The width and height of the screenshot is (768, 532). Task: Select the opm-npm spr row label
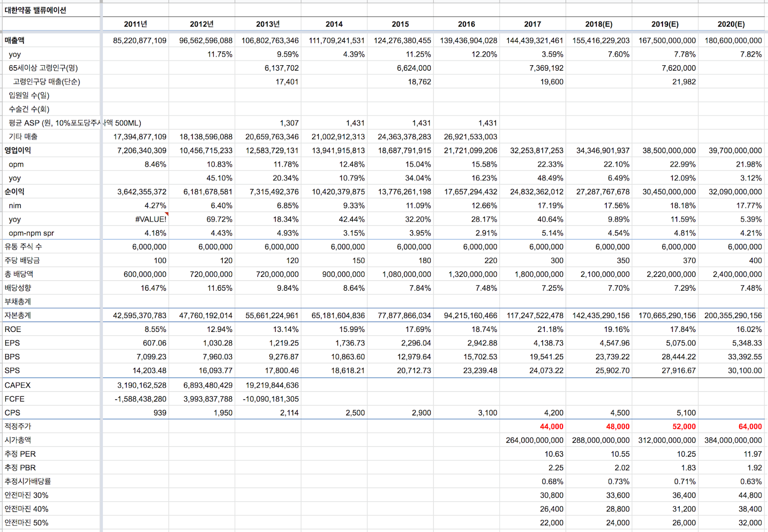[x=31, y=233]
